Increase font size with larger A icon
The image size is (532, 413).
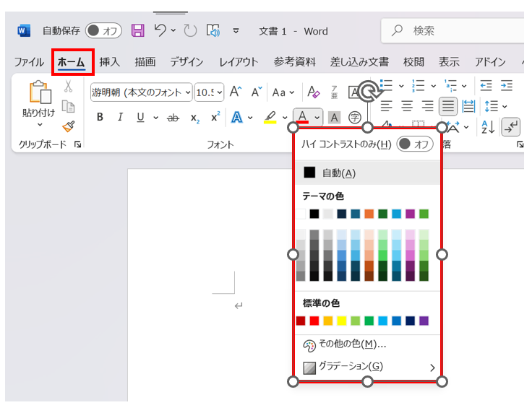tap(236, 92)
